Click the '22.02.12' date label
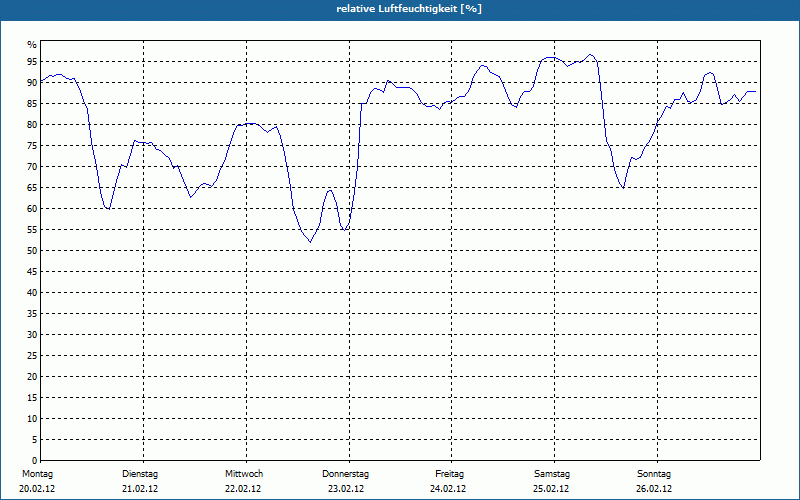This screenshot has height=500, width=800. point(243,489)
